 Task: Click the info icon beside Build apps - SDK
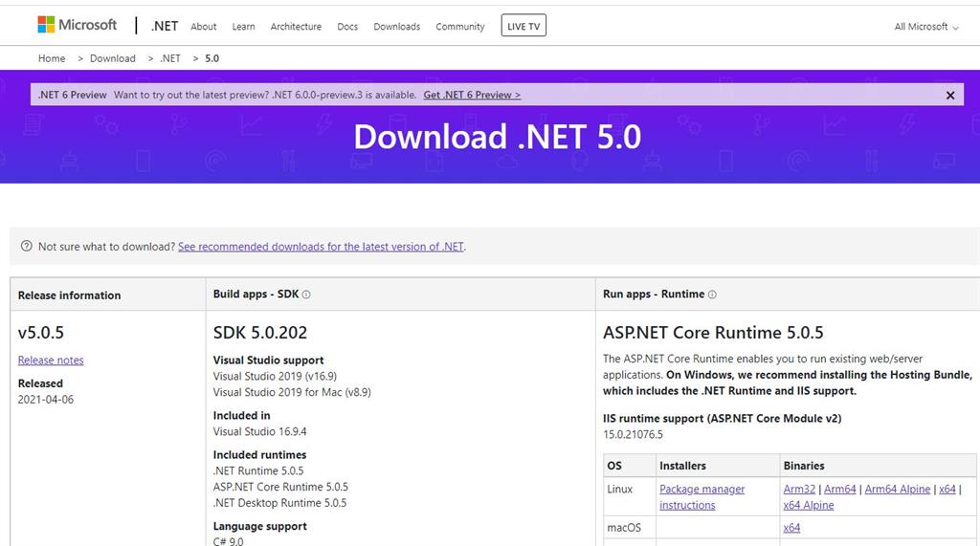tap(306, 295)
